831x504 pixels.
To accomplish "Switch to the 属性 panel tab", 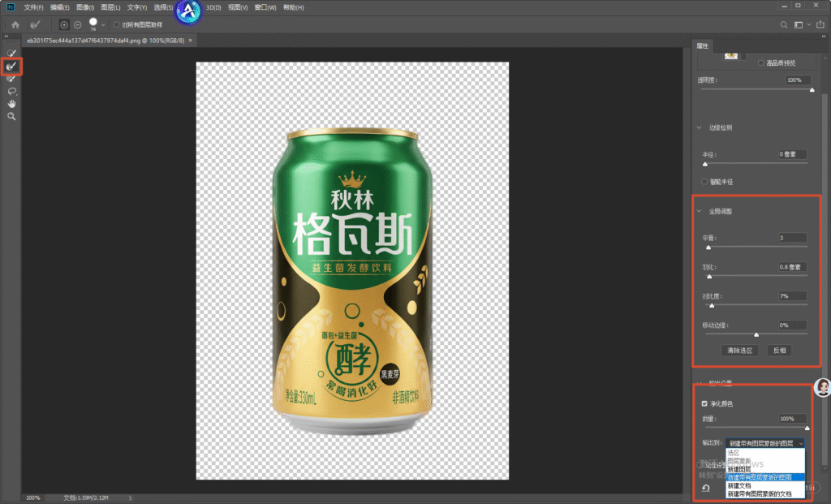I will click(702, 45).
